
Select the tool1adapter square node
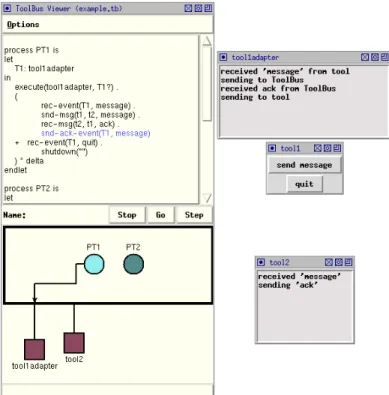coord(34,349)
